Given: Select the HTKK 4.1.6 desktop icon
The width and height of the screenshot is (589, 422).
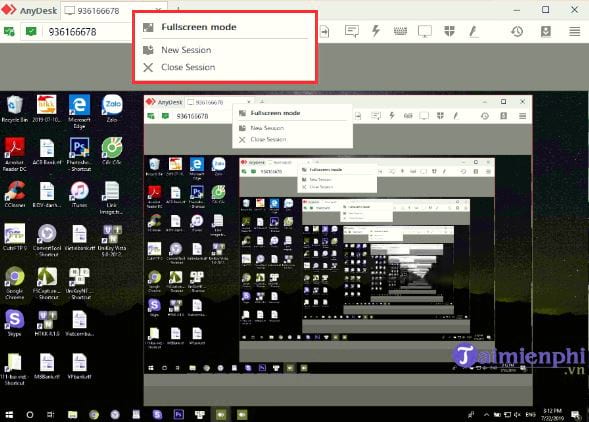Looking at the screenshot, I should (47, 323).
